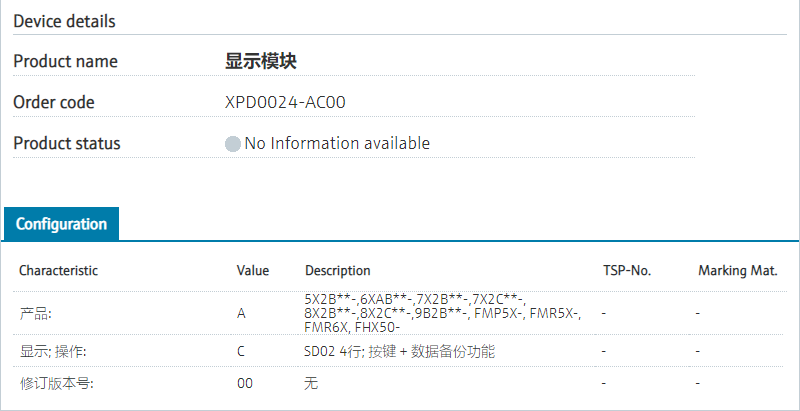Image resolution: width=800 pixels, height=411 pixels.
Task: Click the Characteristic column header
Action: [x=59, y=270]
